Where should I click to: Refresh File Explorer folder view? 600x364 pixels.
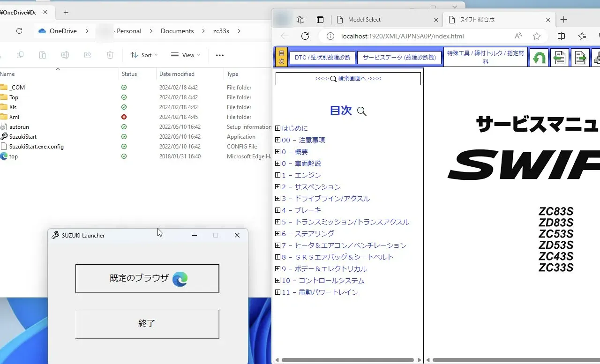(x=19, y=31)
